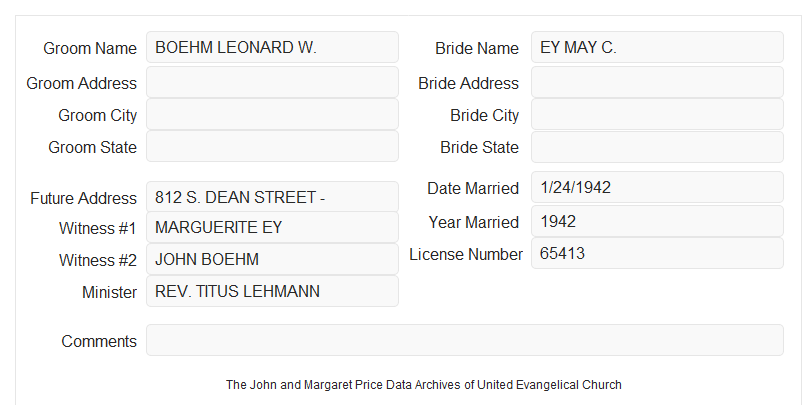Select the Future Address field
The height and width of the screenshot is (405, 805).
coord(272,197)
